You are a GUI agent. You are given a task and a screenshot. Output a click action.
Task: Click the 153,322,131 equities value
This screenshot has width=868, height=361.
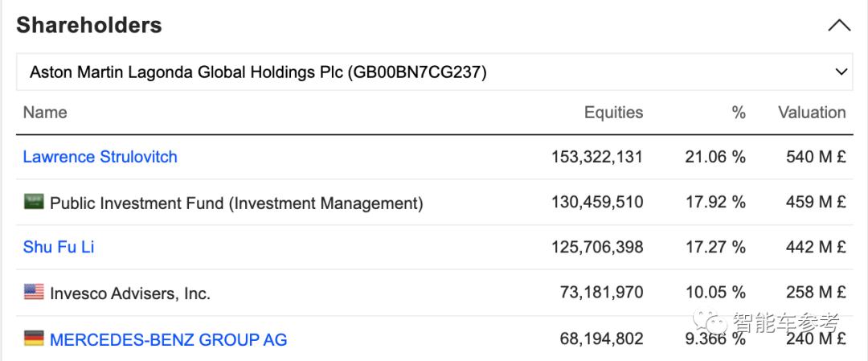tap(597, 157)
